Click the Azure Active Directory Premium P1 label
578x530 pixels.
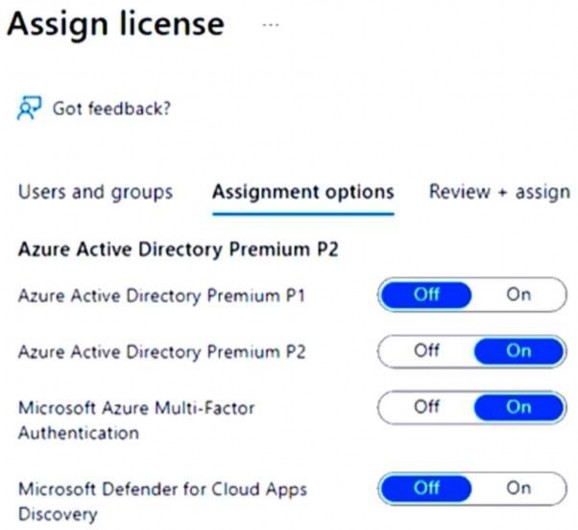point(161,296)
